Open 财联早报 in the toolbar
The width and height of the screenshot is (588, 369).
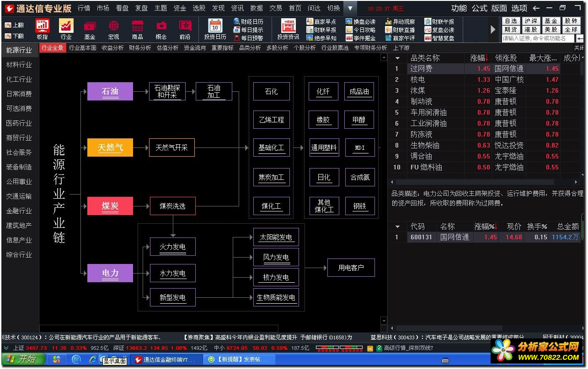[x=321, y=30]
